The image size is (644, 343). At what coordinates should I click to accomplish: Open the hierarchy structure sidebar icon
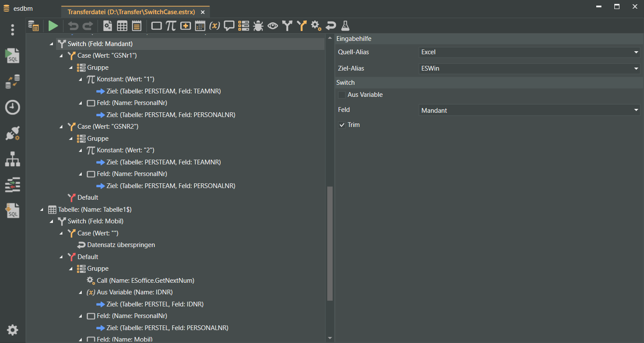tap(12, 159)
